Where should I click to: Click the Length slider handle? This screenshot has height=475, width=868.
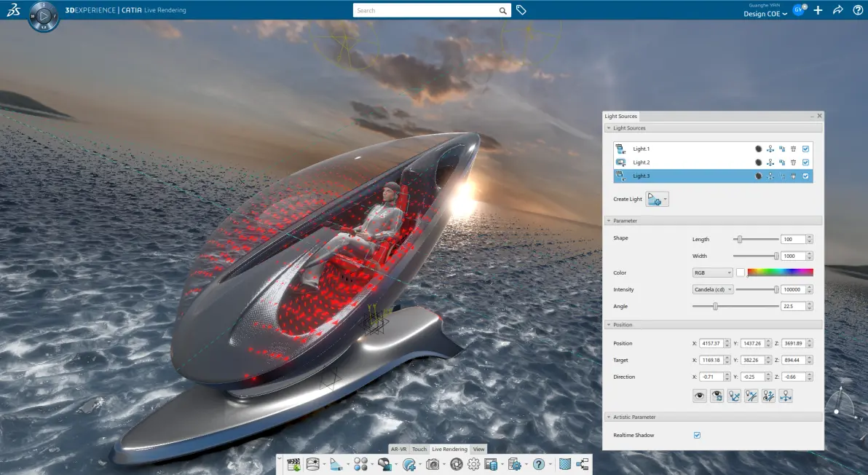tap(740, 239)
